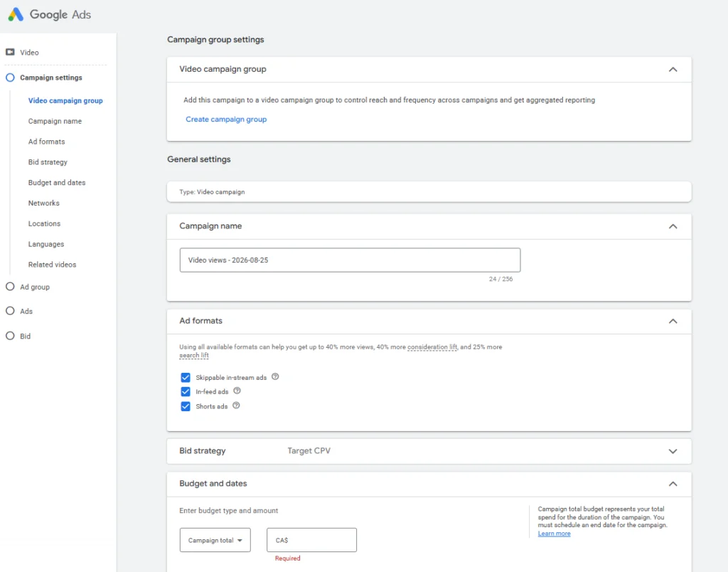This screenshot has width=728, height=572.
Task: Collapse the Campaign name section
Action: tap(673, 226)
